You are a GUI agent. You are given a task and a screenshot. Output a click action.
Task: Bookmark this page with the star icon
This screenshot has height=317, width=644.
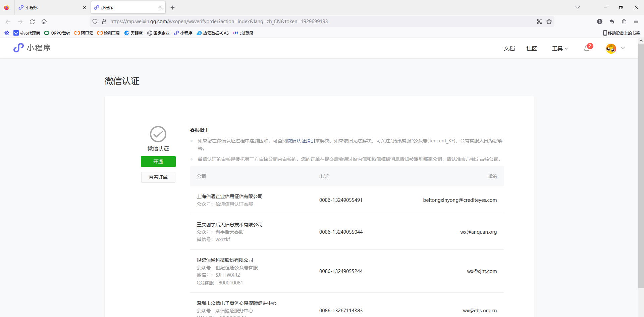pos(549,21)
